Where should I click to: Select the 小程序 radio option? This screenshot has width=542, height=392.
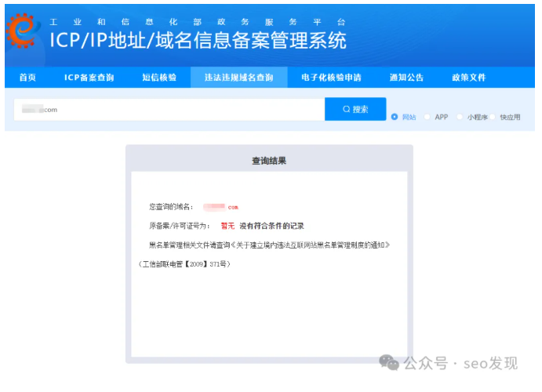(460, 117)
